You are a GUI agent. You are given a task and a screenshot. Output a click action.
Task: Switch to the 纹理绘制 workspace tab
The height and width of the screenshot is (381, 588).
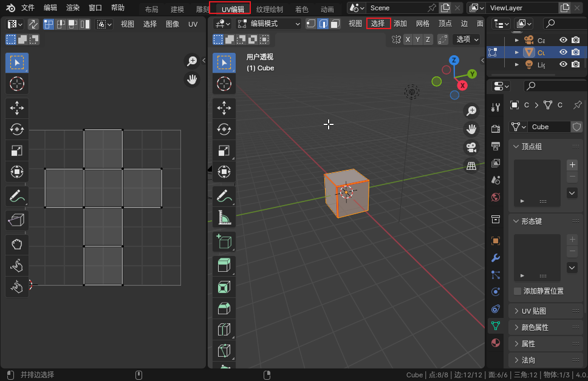(x=269, y=9)
